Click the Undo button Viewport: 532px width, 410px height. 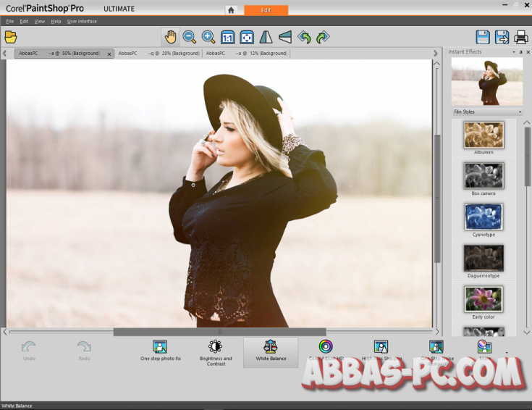[29, 351]
